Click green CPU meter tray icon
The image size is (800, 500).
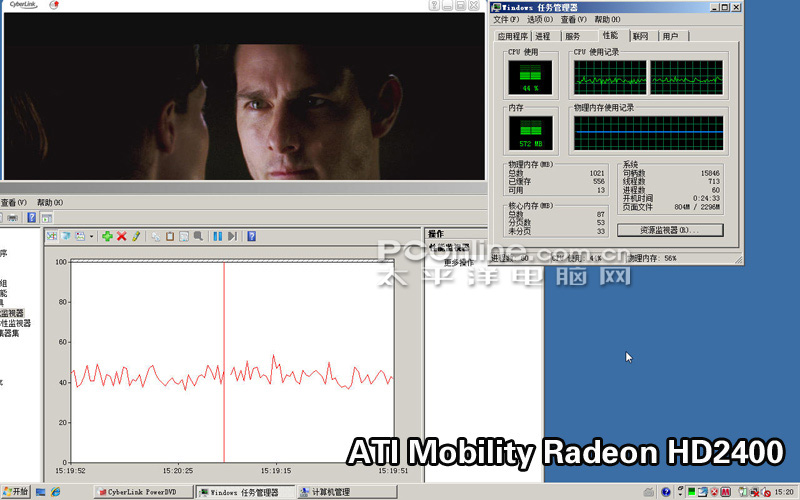(x=691, y=492)
